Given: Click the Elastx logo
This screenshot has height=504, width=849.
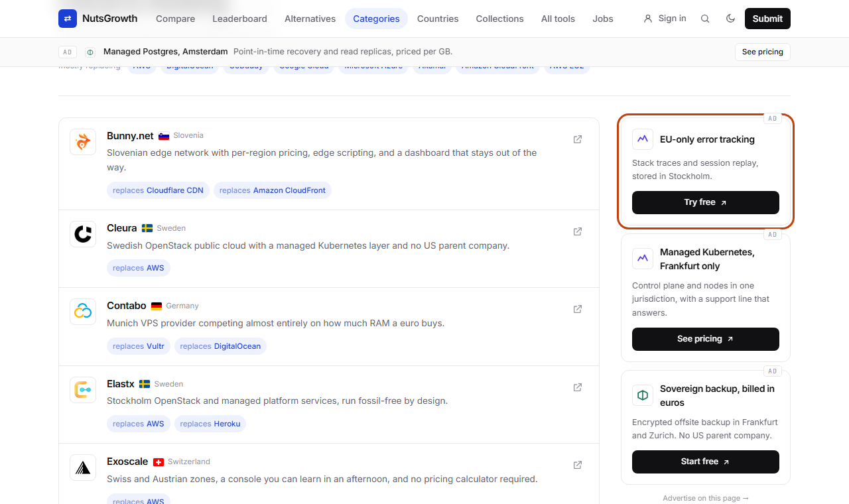Looking at the screenshot, I should tap(83, 390).
